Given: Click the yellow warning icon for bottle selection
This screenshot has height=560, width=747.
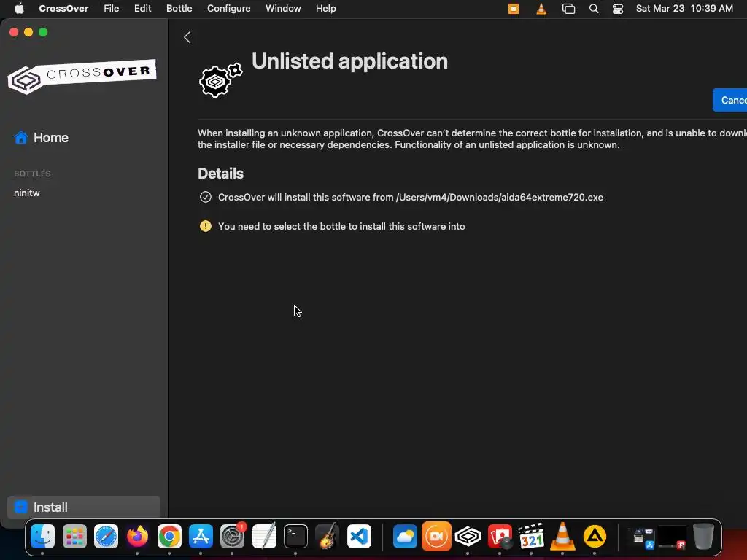Looking at the screenshot, I should [x=205, y=226].
